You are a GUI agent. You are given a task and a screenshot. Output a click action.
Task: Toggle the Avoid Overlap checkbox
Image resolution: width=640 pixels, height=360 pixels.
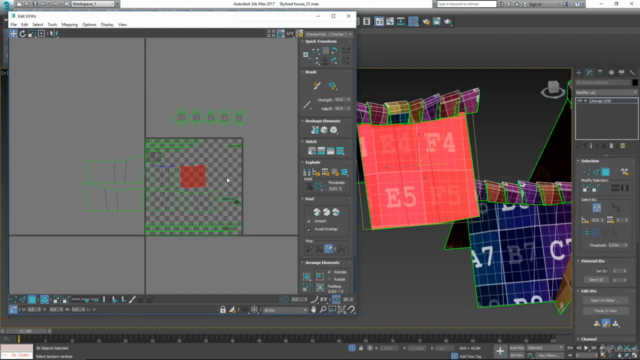click(309, 229)
